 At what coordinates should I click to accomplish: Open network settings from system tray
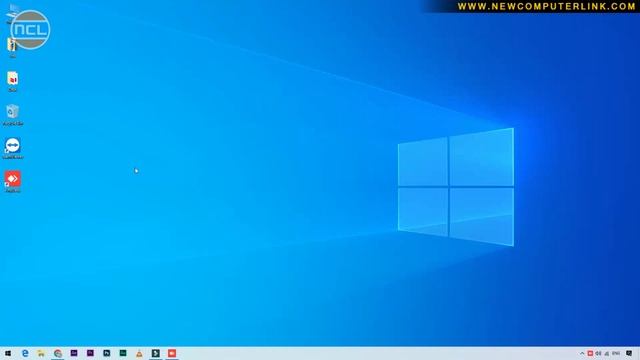(607, 353)
